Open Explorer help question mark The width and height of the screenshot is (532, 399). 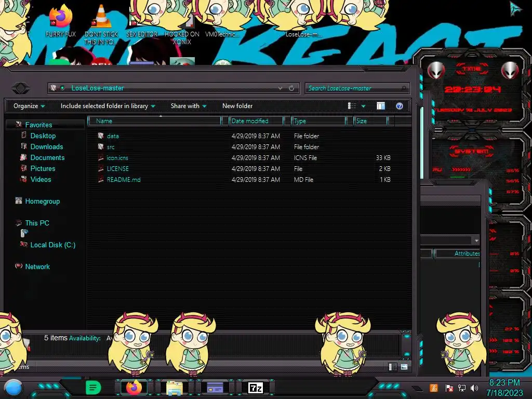click(400, 106)
